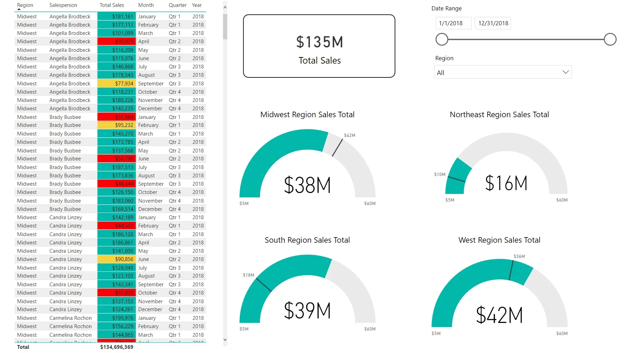644x353 pixels.
Task: Click the Total row label
Action: pos(23,347)
